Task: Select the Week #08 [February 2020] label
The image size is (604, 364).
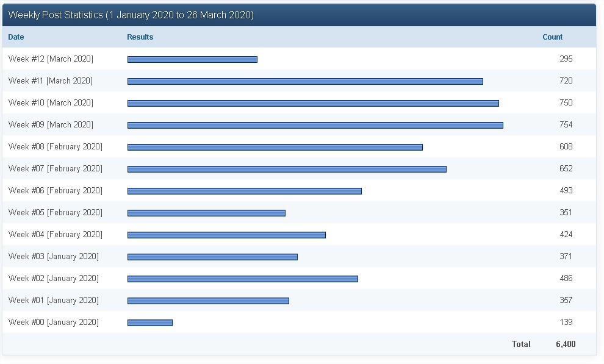Action: pyautogui.click(x=55, y=146)
